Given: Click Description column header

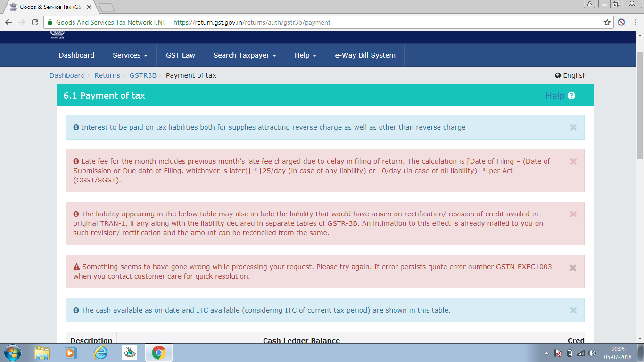Looking at the screenshot, I should (x=91, y=340).
